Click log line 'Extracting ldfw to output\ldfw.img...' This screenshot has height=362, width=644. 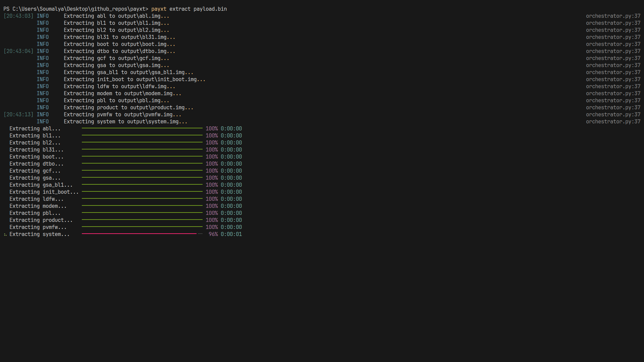(x=119, y=86)
